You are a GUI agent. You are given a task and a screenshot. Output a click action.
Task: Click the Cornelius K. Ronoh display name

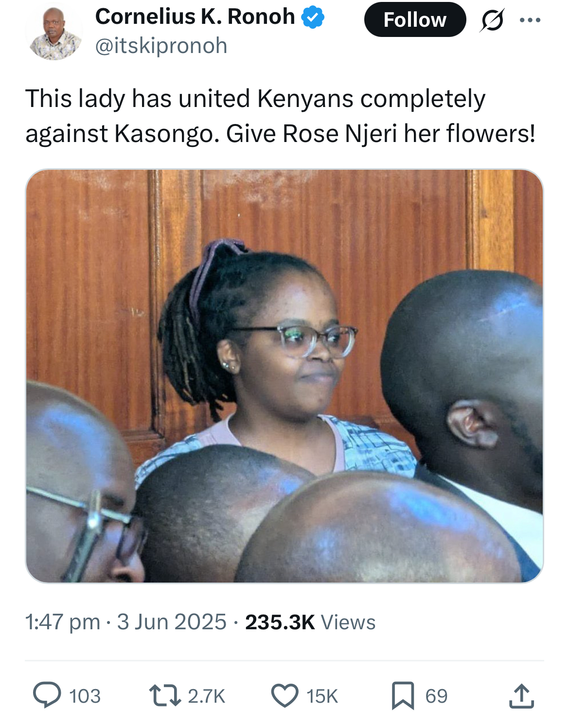click(195, 17)
